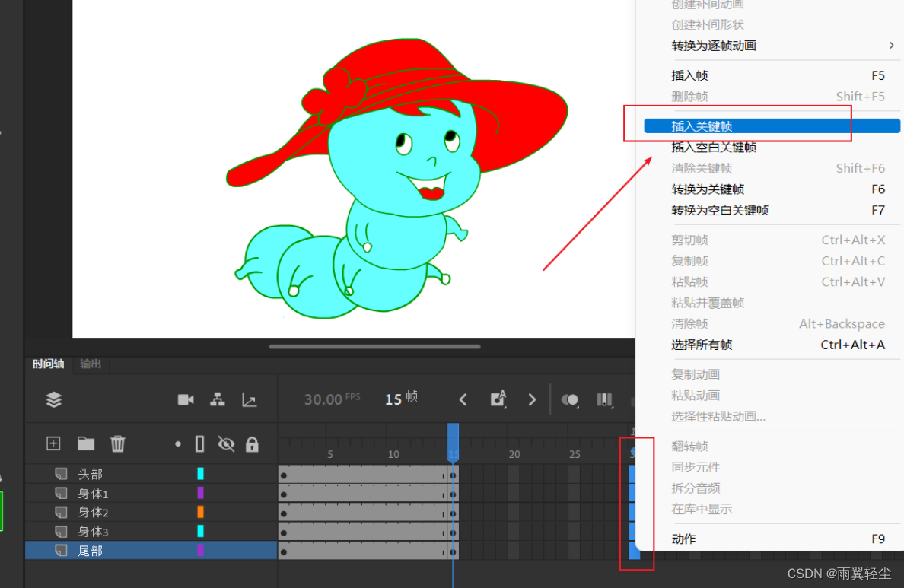Click the purple outline color of 身体1
The image size is (904, 588).
click(201, 492)
